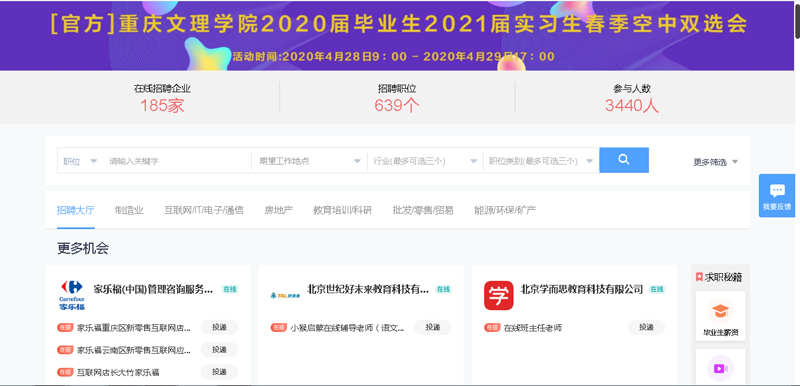Open the 职位类别 category dropdown
The width and height of the screenshot is (800, 386).
pyautogui.click(x=541, y=161)
